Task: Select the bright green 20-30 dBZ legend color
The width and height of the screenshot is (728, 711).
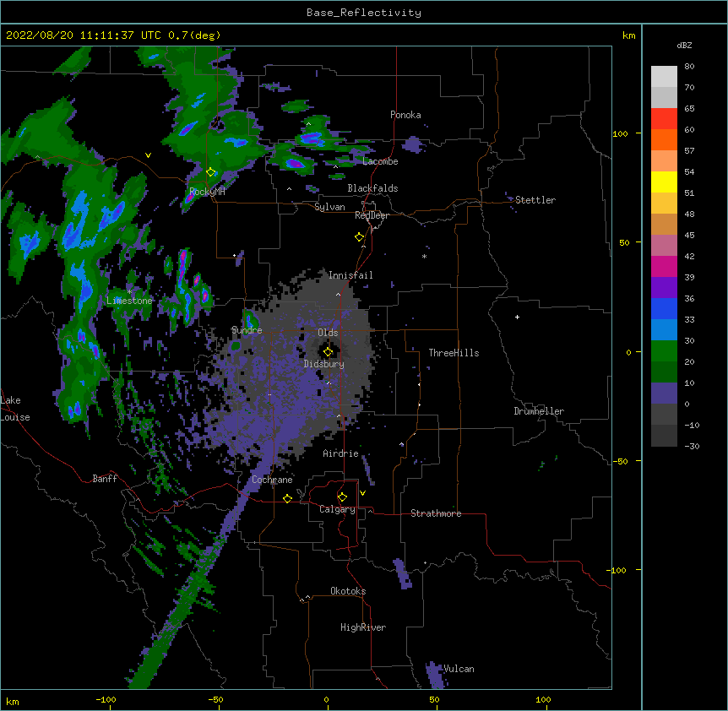Action: point(664,351)
